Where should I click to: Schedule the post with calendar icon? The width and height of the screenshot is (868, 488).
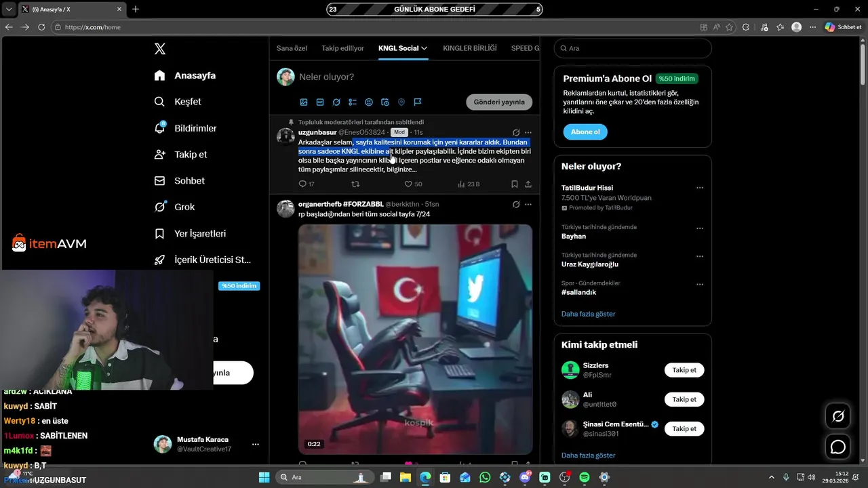point(385,102)
